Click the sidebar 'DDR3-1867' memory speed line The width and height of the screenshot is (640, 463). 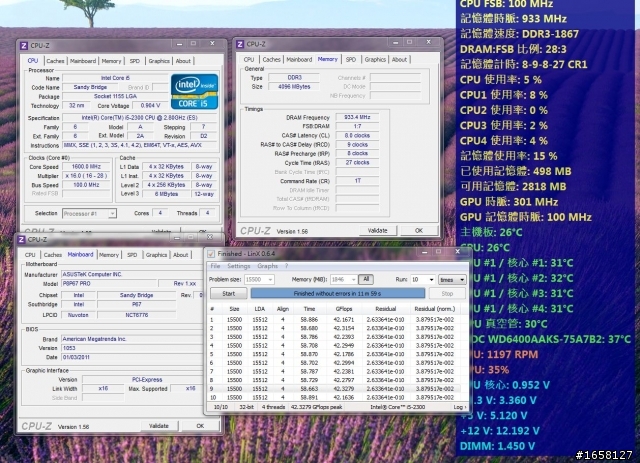(x=520, y=34)
